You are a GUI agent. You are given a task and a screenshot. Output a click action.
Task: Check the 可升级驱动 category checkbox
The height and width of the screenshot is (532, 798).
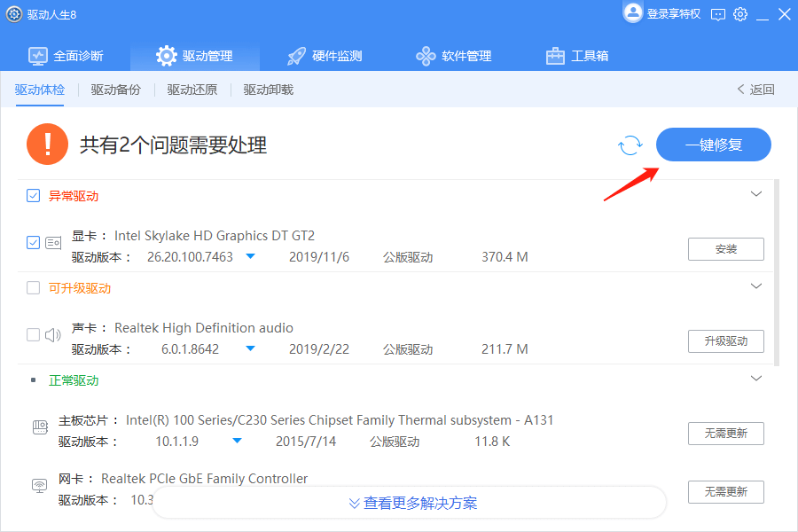click(x=33, y=288)
